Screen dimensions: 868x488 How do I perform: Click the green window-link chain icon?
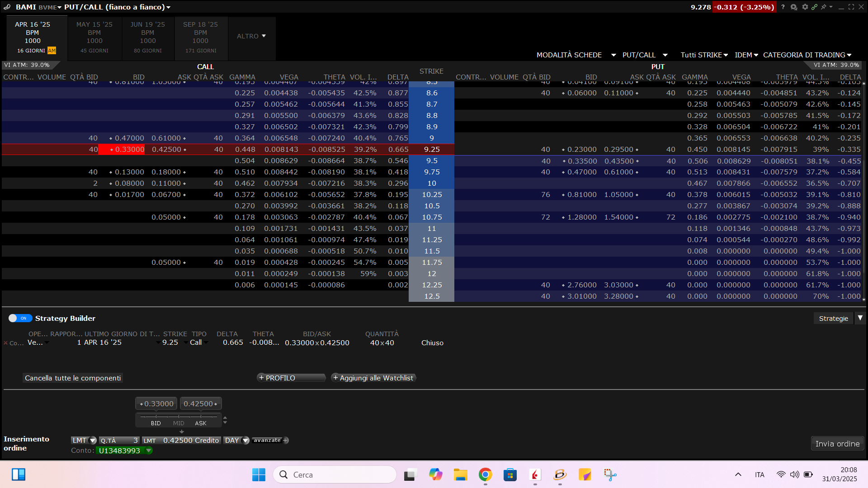814,7
